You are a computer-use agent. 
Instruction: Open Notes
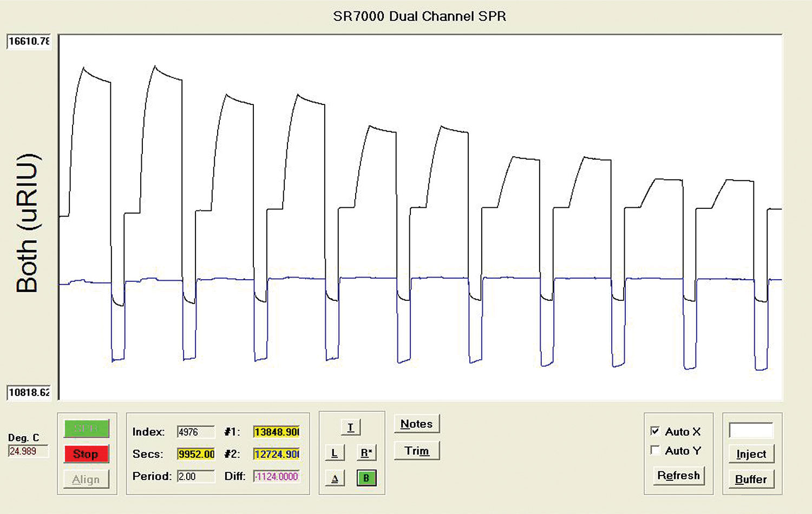(x=416, y=424)
